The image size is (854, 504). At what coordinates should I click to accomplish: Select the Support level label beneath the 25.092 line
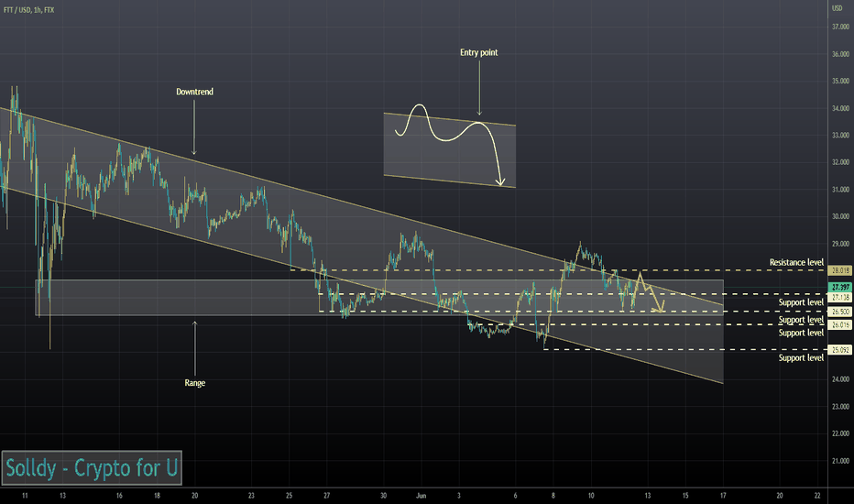coord(801,358)
